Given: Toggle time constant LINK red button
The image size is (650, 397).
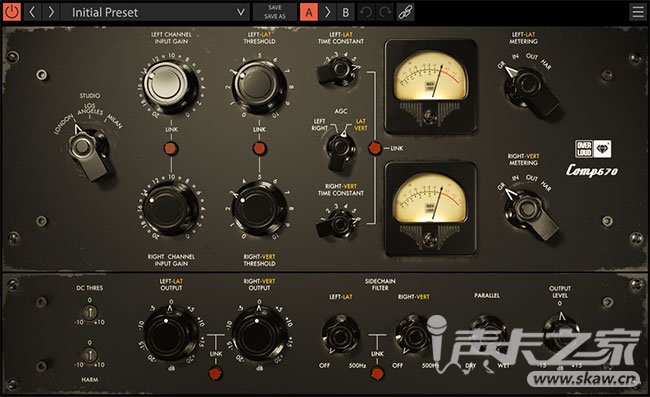Looking at the screenshot, I should pos(375,148).
